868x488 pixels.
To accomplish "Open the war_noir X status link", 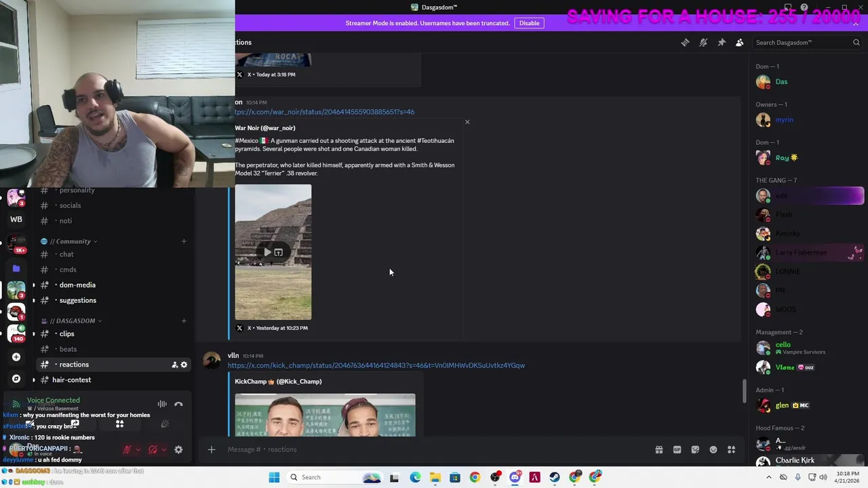I will (324, 112).
